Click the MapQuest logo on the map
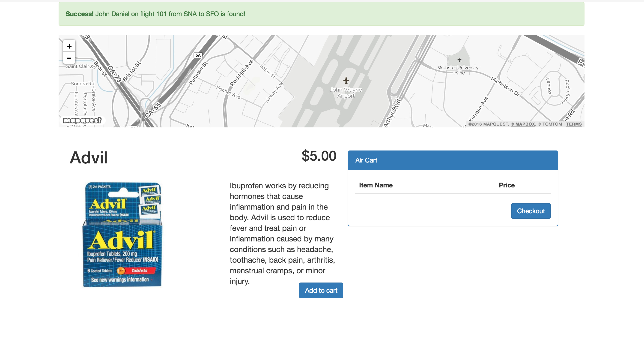This screenshot has width=644, height=361. click(82, 120)
